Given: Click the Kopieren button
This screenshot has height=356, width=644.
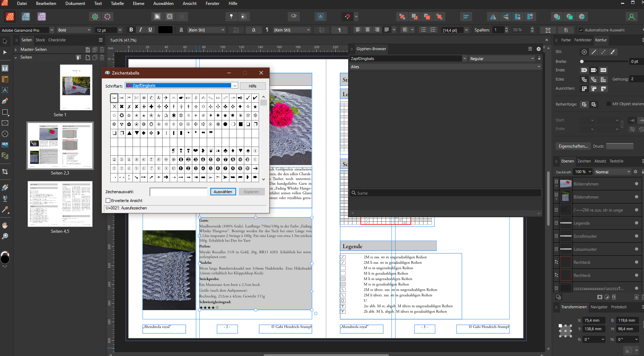Looking at the screenshot, I should pyautogui.click(x=251, y=192).
